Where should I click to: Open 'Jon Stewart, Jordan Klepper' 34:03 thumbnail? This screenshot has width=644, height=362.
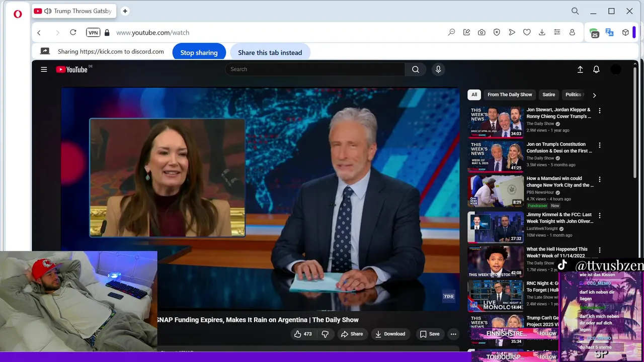pos(496,122)
